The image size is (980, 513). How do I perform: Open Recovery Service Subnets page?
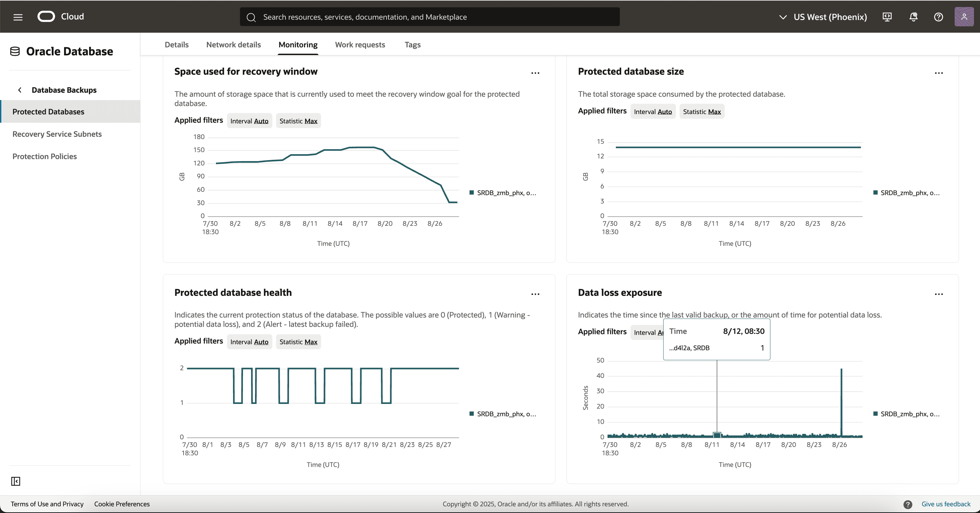tap(57, 134)
